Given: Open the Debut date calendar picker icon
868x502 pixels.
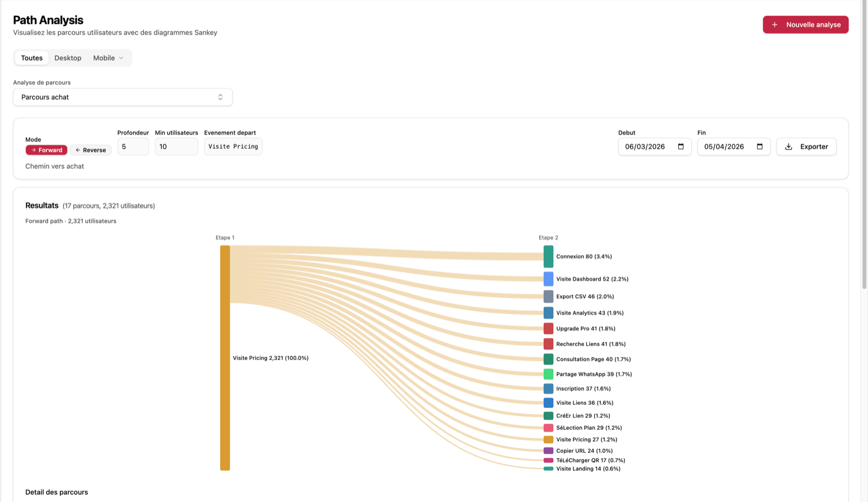Looking at the screenshot, I should [681, 147].
